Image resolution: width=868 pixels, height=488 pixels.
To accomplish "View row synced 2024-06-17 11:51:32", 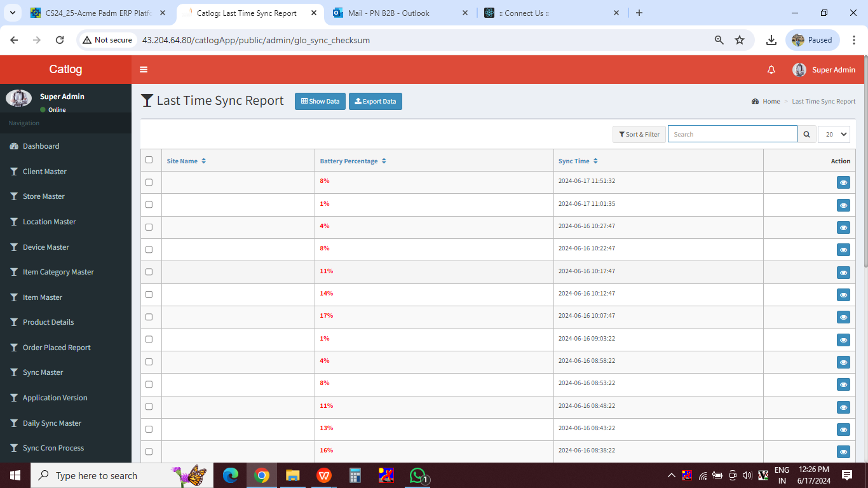I will point(843,183).
